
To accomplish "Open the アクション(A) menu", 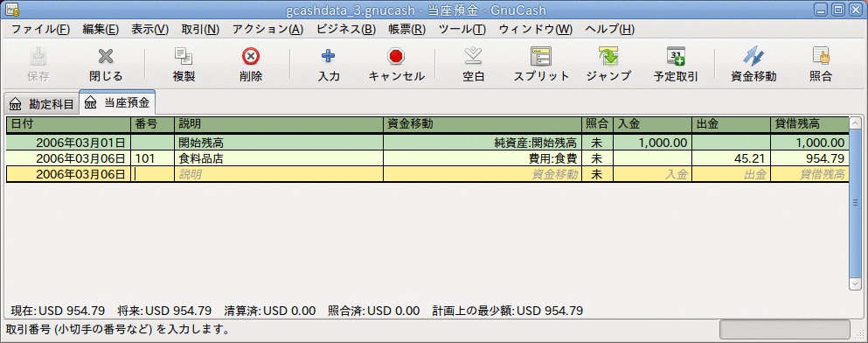I will pyautogui.click(x=268, y=30).
